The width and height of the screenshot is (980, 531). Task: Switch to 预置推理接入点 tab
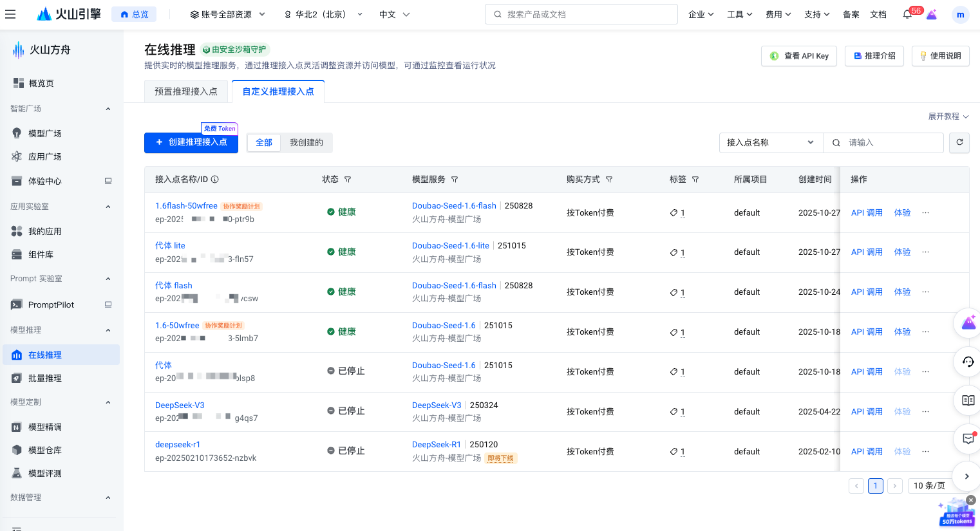186,91
